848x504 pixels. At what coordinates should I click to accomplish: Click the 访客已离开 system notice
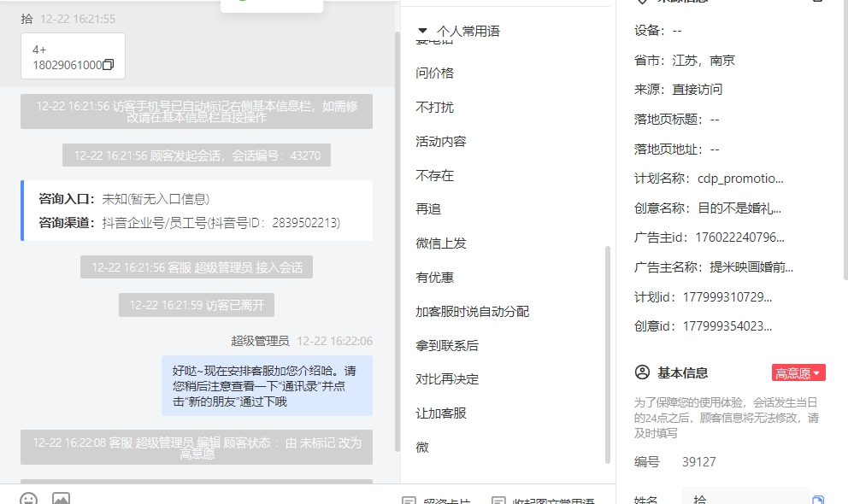pyautogui.click(x=197, y=305)
